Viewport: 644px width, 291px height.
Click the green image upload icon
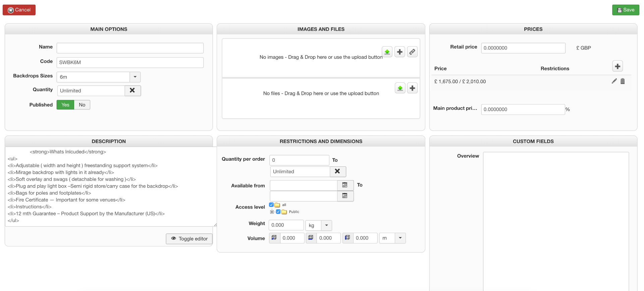[387, 52]
